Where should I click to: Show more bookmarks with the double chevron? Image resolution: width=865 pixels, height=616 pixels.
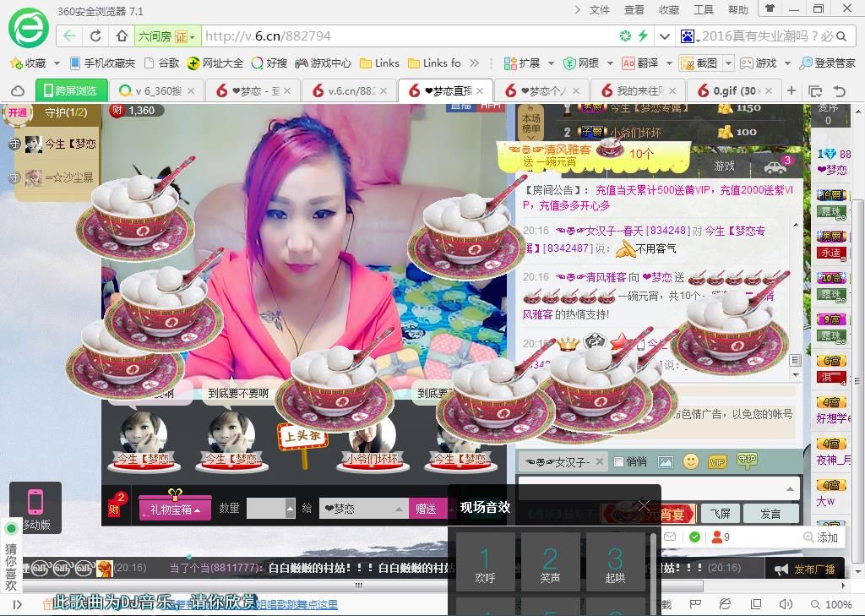tap(474, 63)
